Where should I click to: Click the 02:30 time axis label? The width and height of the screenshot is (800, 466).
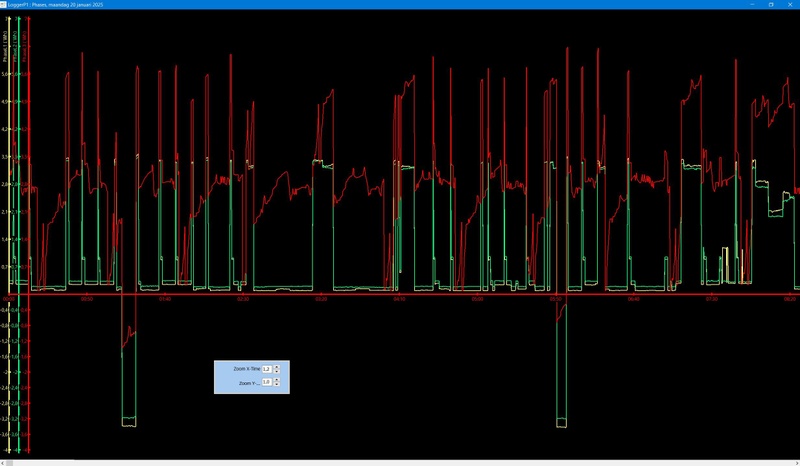tap(243, 299)
